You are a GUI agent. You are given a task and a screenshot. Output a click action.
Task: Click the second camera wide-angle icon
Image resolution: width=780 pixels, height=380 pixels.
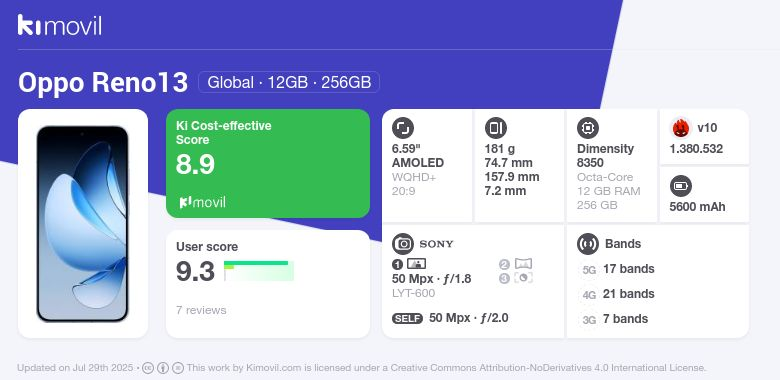523,264
